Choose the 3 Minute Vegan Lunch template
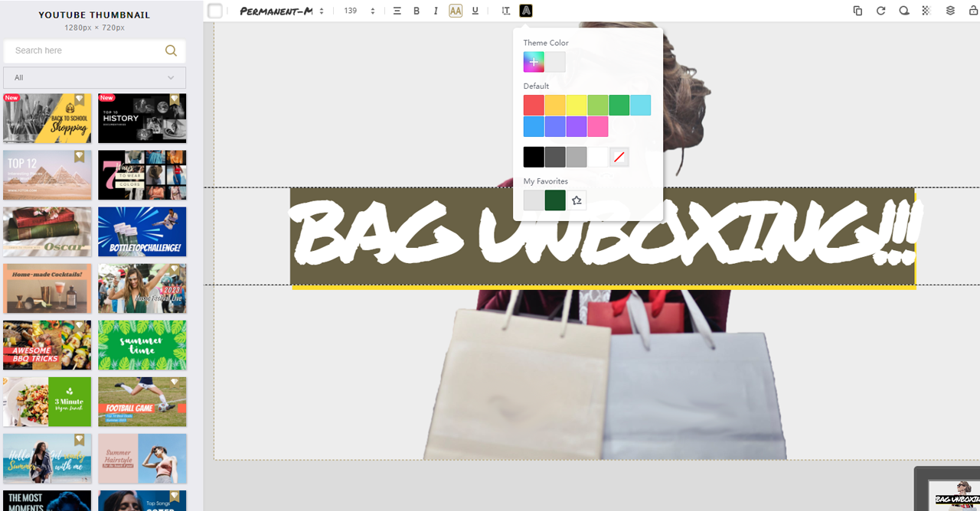Image resolution: width=980 pixels, height=511 pixels. [47, 402]
